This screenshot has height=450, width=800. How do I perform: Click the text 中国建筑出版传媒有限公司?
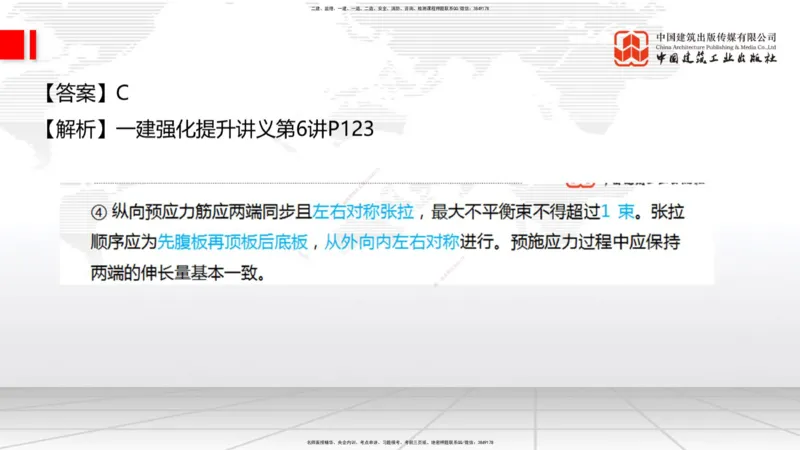click(x=716, y=37)
